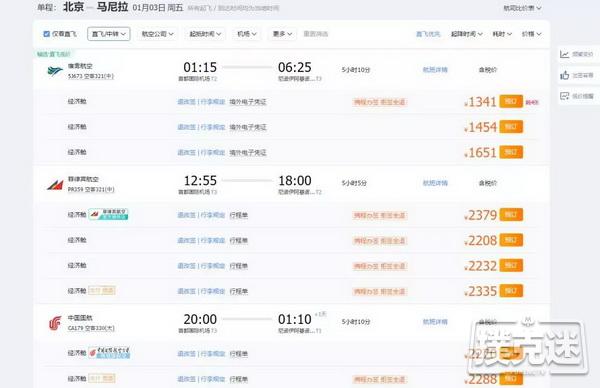
Task: Book the ¥1341 economy fare
Action: point(511,101)
